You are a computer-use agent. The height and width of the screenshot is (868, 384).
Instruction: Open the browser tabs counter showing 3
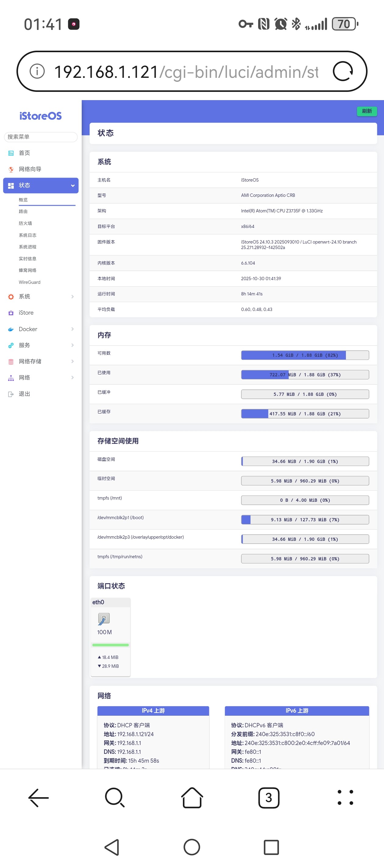tap(268, 797)
